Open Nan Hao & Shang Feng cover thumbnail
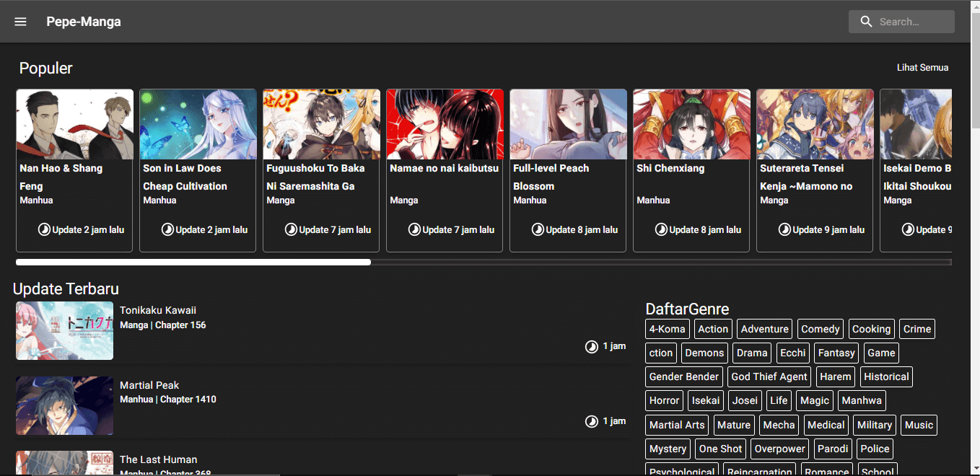Screen dimensions: 980x476 [75, 124]
